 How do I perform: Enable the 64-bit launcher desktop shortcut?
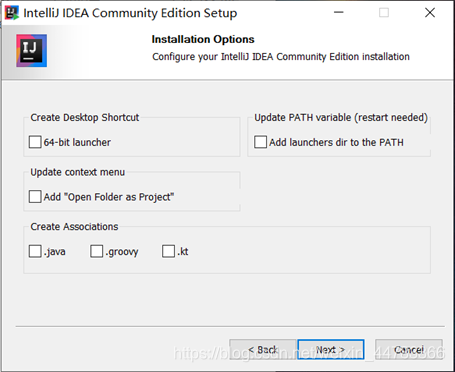(35, 142)
